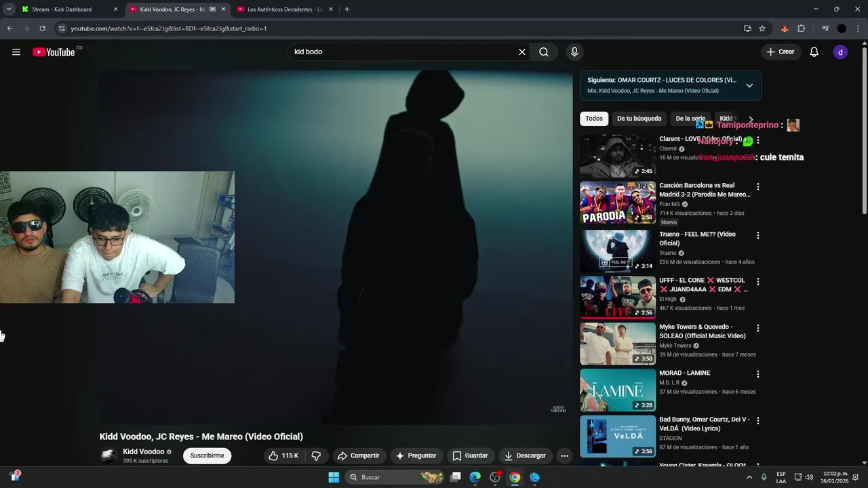Image resolution: width=868 pixels, height=488 pixels.
Task: Run search with the magnifier button
Action: coord(544,52)
